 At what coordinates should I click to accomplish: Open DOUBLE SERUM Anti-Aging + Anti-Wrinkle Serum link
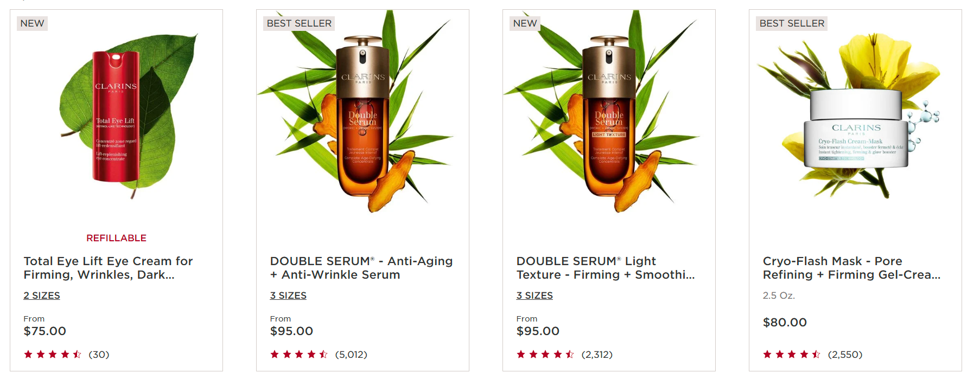pos(361,268)
